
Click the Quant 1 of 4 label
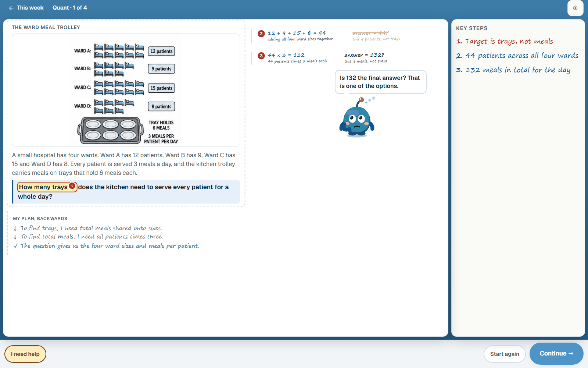(x=70, y=8)
